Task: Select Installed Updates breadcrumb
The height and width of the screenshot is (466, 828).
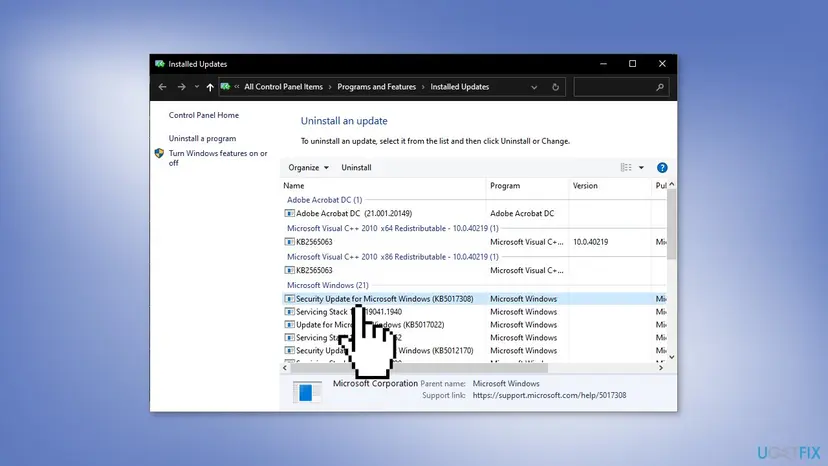Action: coord(459,87)
